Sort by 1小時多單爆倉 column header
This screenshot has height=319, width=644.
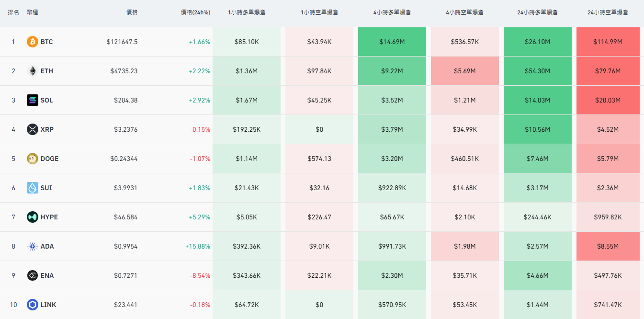point(247,12)
